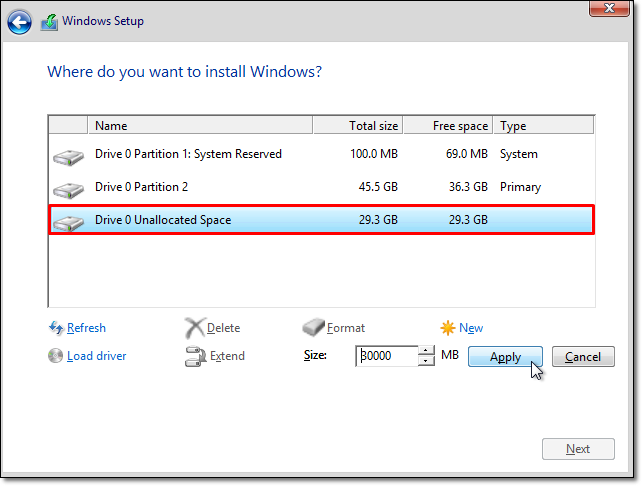Click drive icon for Drive 0 Partition 2
The height and width of the screenshot is (486, 642).
[x=68, y=190]
